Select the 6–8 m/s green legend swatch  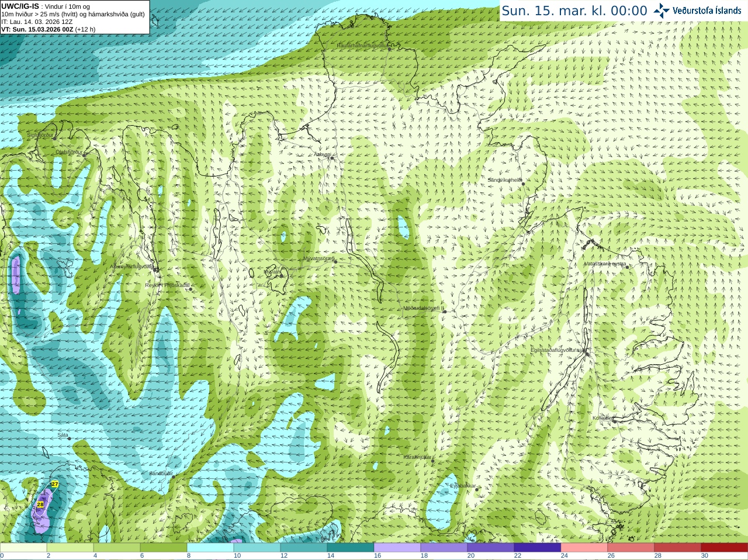tap(164, 548)
